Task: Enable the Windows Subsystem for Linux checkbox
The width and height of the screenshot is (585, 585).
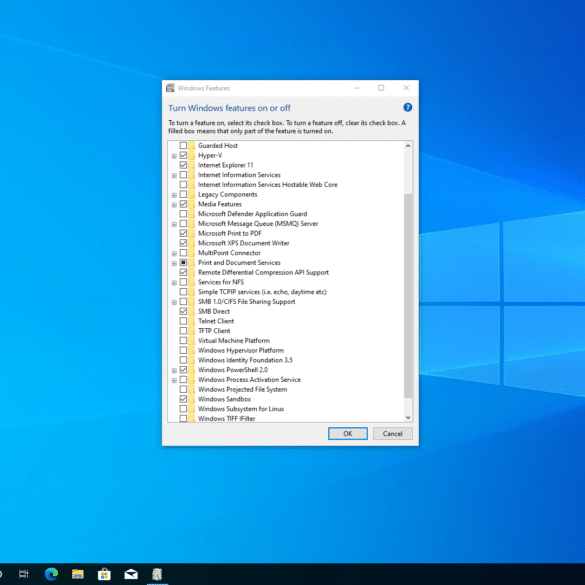Action: [183, 409]
